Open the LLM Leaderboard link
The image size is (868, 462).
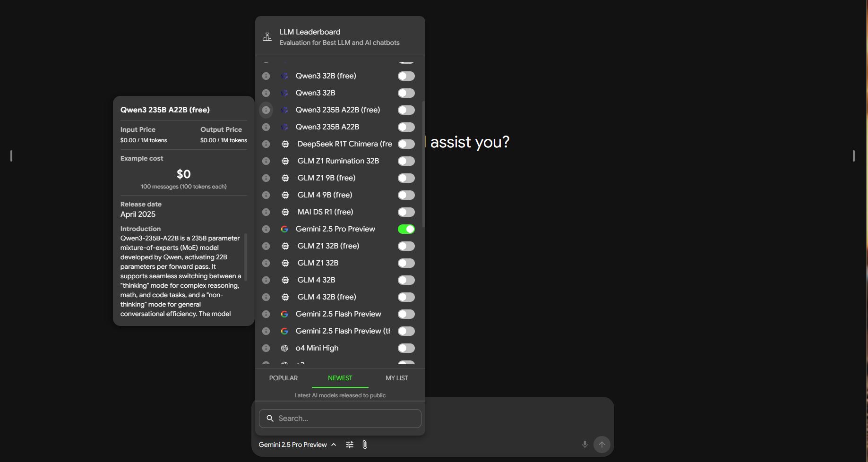(310, 32)
